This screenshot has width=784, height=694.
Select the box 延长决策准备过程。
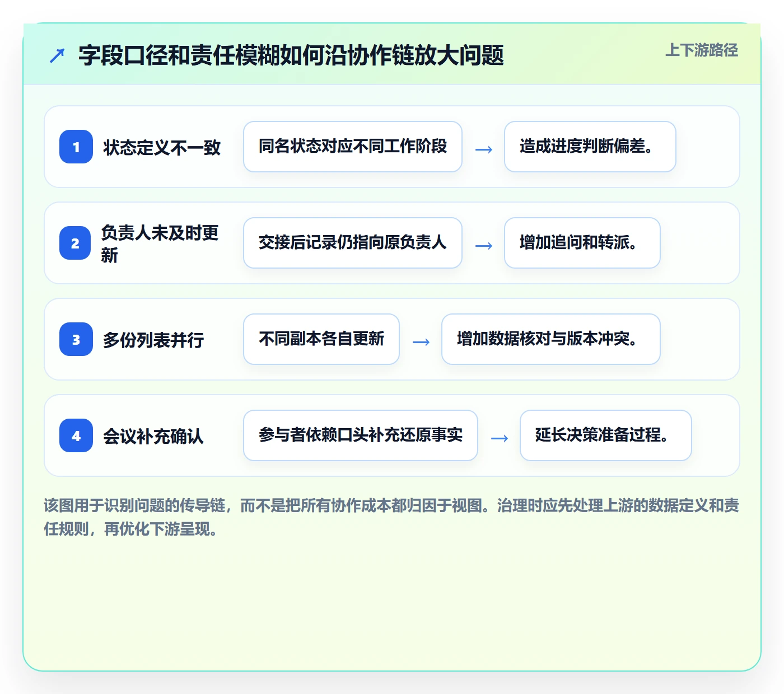pos(606,435)
